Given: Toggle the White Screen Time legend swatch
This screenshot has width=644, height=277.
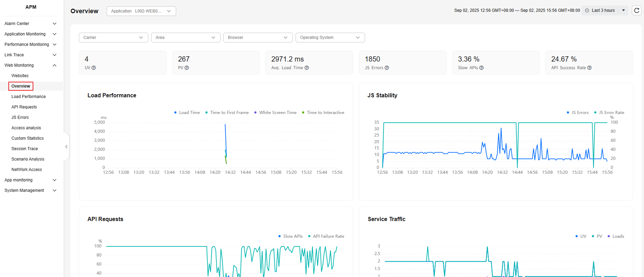Looking at the screenshot, I should point(256,113).
